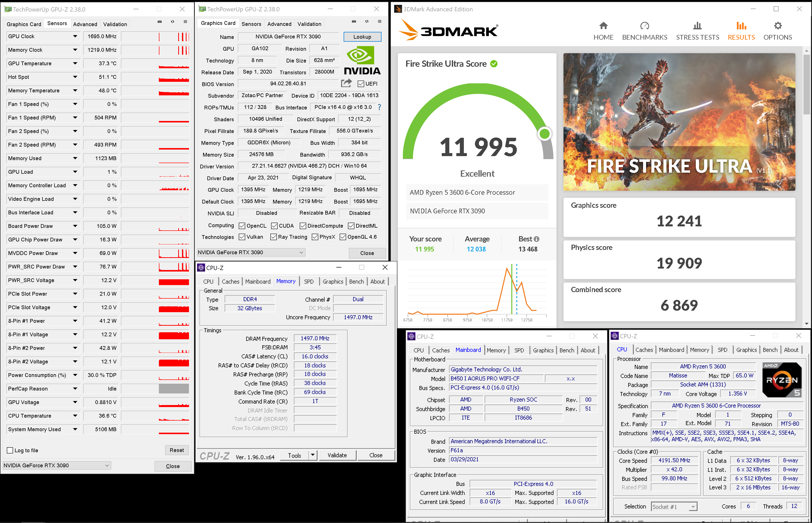Screen dimensions: 812x523
Task: Open the Graphics tab in CPU-Z Memory window
Action: tap(333, 282)
